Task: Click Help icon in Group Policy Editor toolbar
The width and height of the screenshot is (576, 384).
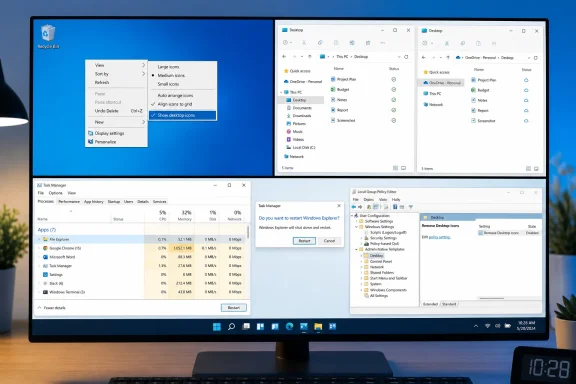Action: click(x=395, y=207)
